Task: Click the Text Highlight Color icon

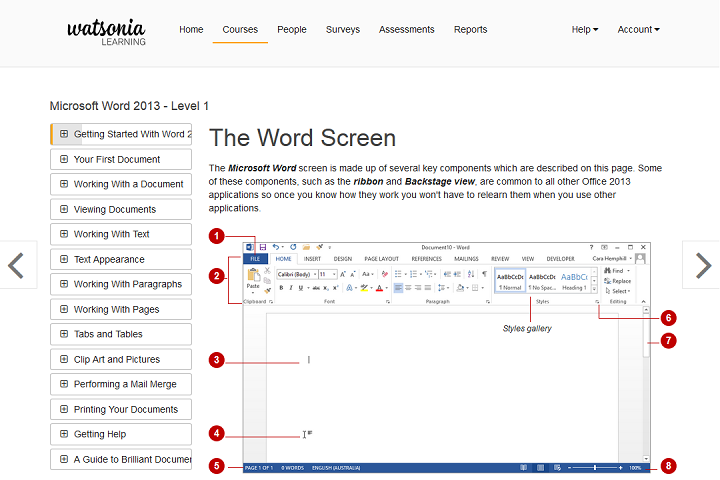Action: click(365, 288)
